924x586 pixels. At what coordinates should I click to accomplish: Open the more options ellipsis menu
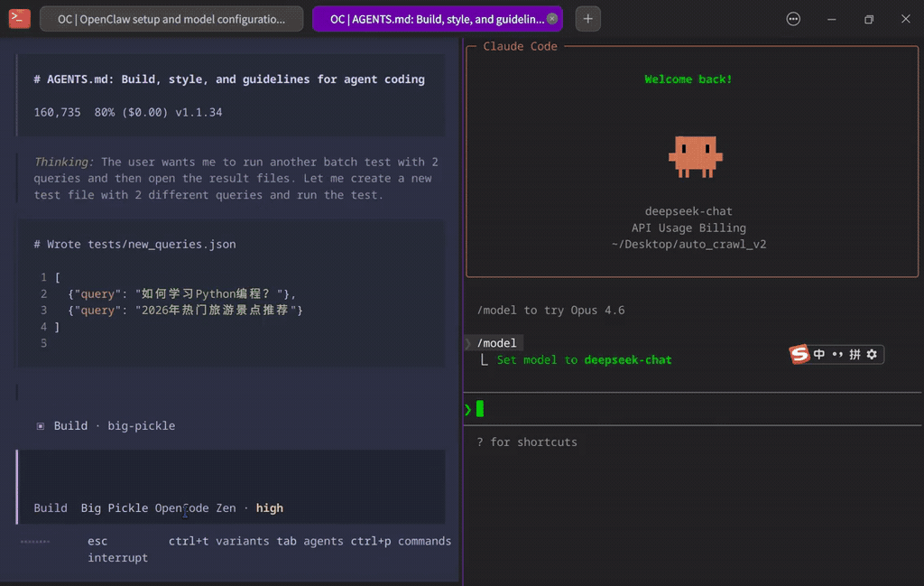point(793,19)
